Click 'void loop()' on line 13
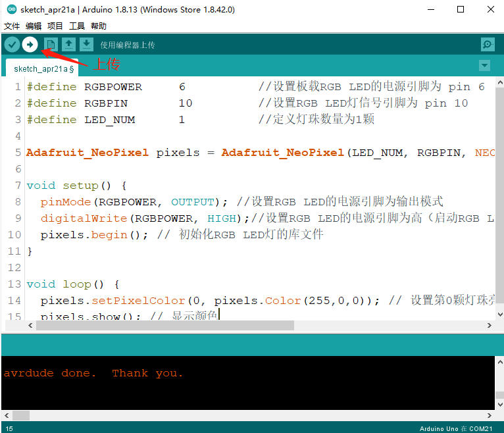 (x=65, y=284)
